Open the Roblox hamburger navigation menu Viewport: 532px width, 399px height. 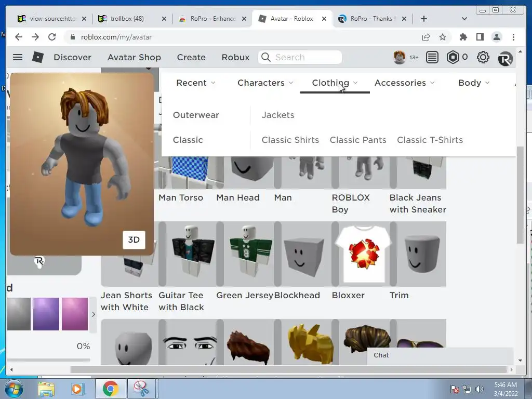[x=18, y=57]
